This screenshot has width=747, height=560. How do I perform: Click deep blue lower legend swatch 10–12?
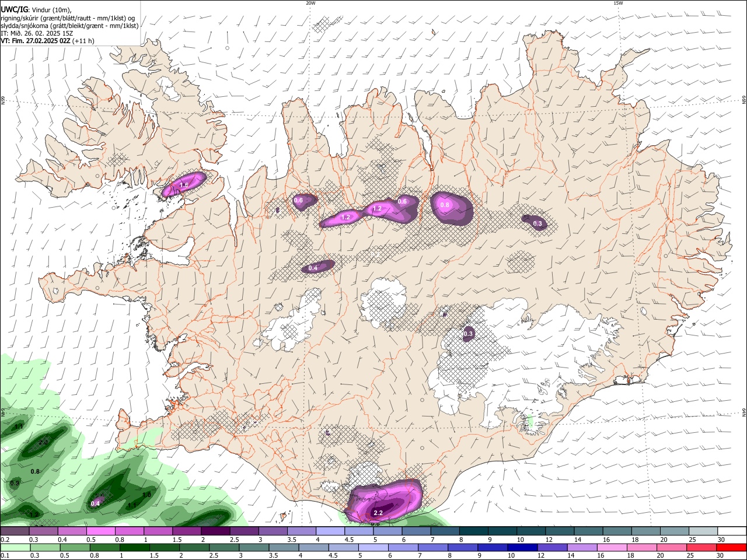[x=523, y=548]
